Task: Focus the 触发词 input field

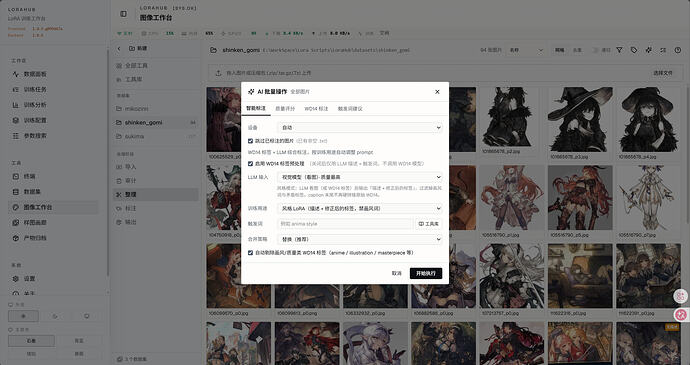Action: (345, 224)
